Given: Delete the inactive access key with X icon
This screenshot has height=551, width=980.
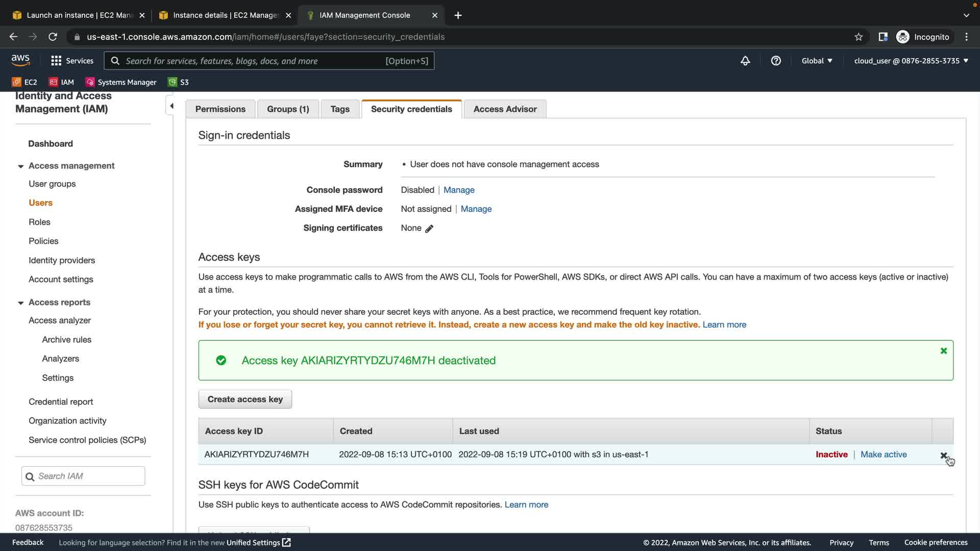Looking at the screenshot, I should click(x=943, y=455).
